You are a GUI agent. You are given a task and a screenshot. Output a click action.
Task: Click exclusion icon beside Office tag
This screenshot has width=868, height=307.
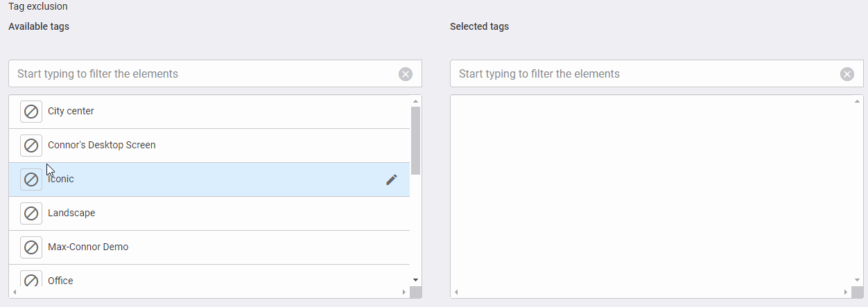point(31,280)
